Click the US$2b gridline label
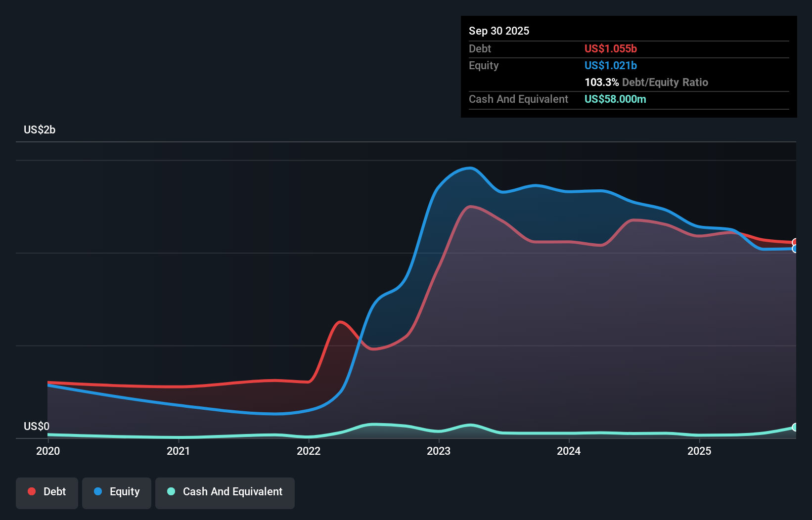Image resolution: width=812 pixels, height=520 pixels. (x=40, y=130)
